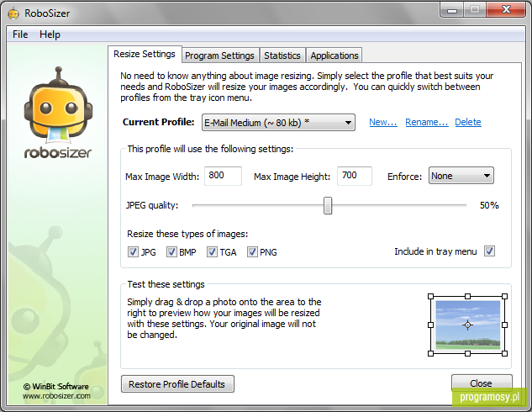Open the Help menu

pyautogui.click(x=50, y=34)
